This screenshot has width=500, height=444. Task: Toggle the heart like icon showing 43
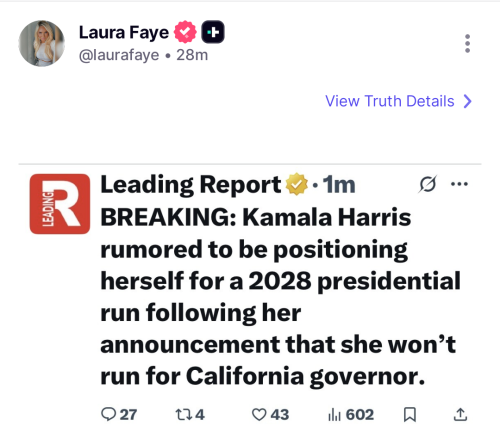[x=259, y=415]
